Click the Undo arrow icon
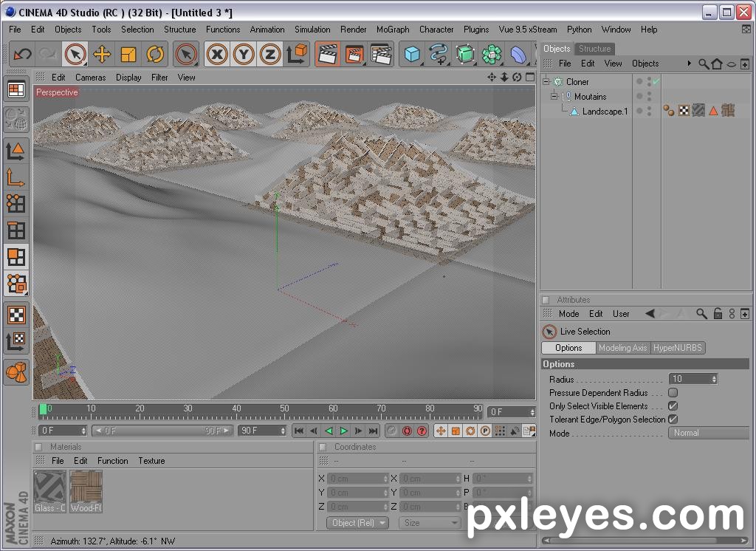The height and width of the screenshot is (551, 756). coord(22,54)
